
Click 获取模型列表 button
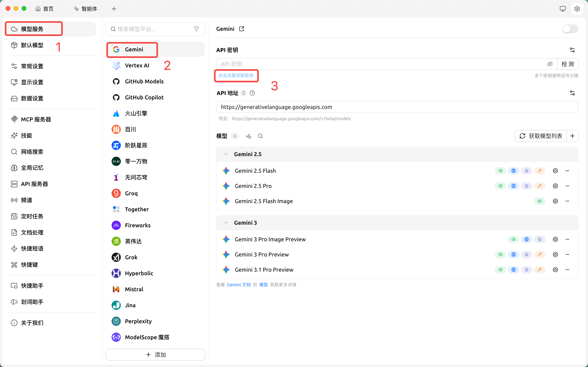(541, 136)
